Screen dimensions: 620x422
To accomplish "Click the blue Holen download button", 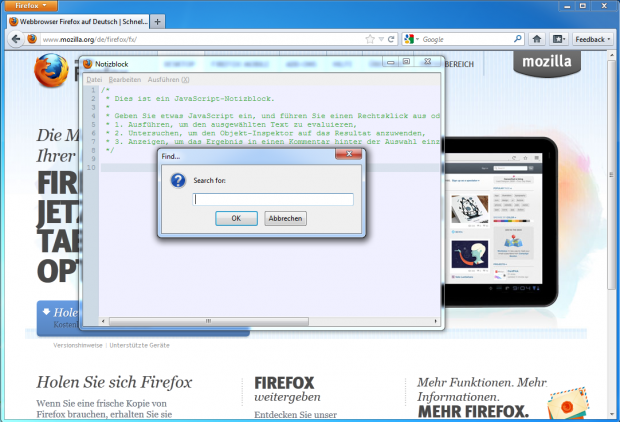I will click(x=59, y=318).
